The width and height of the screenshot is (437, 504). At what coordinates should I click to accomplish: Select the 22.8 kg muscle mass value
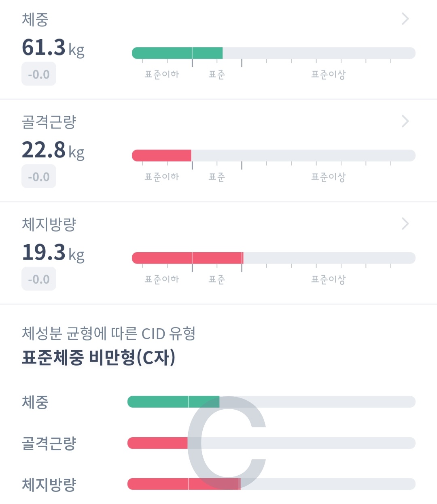coord(53,150)
